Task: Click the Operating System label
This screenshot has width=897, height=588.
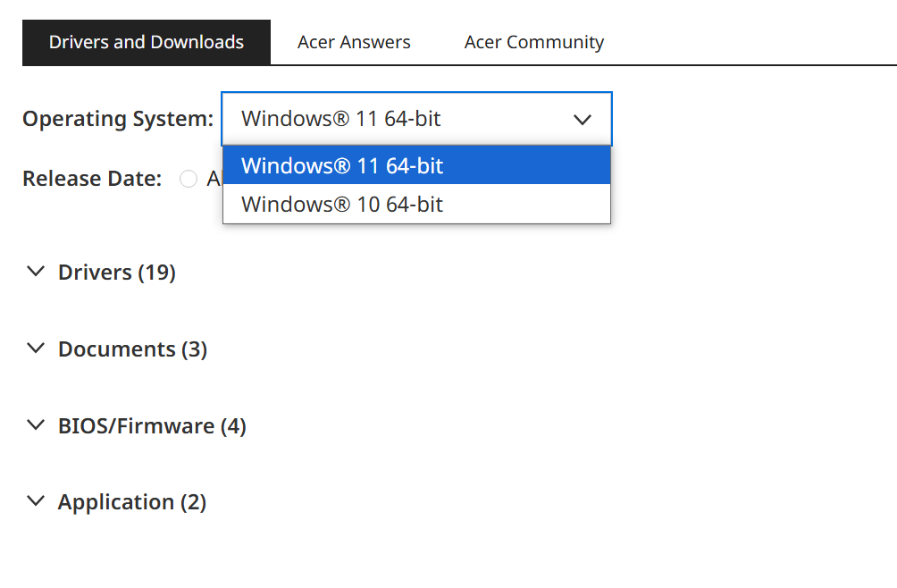Action: tap(118, 119)
